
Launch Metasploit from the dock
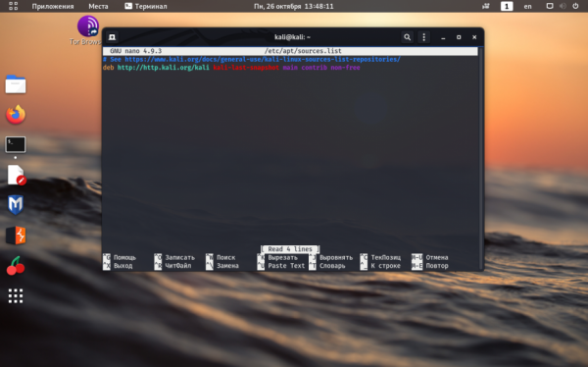click(x=16, y=205)
